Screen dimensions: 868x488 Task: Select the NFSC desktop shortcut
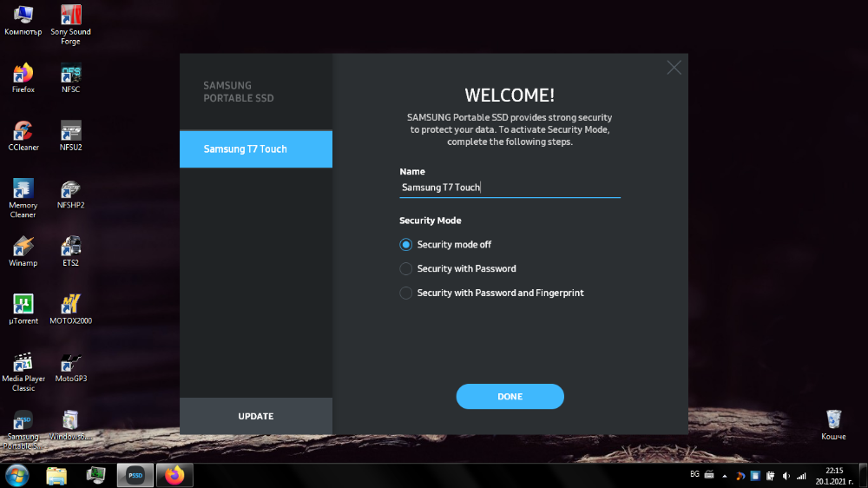[x=71, y=78]
